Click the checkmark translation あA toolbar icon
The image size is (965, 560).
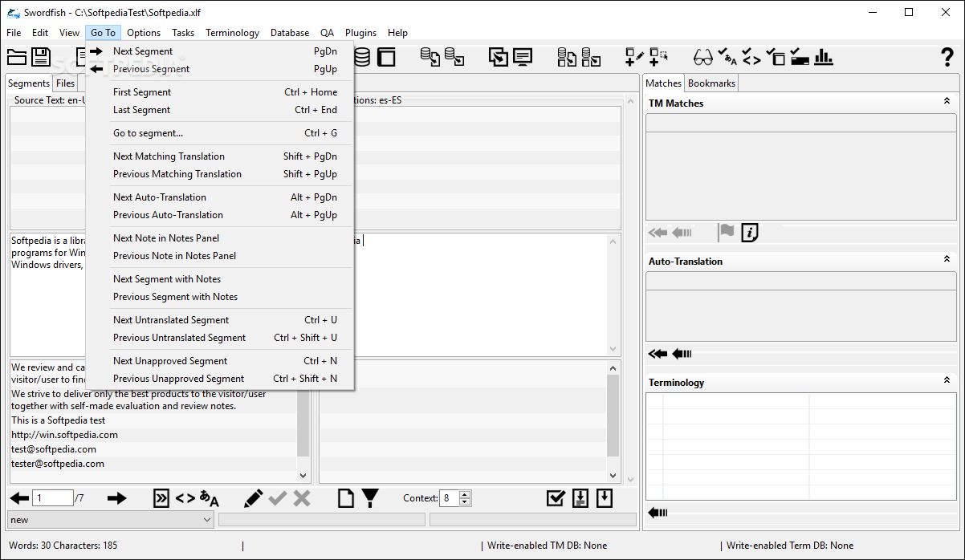(727, 57)
